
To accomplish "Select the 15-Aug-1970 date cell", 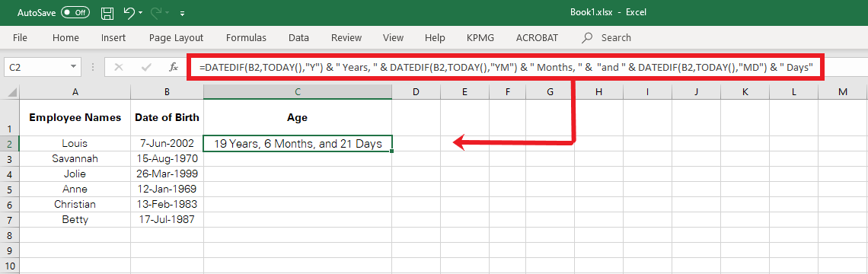I will [168, 159].
